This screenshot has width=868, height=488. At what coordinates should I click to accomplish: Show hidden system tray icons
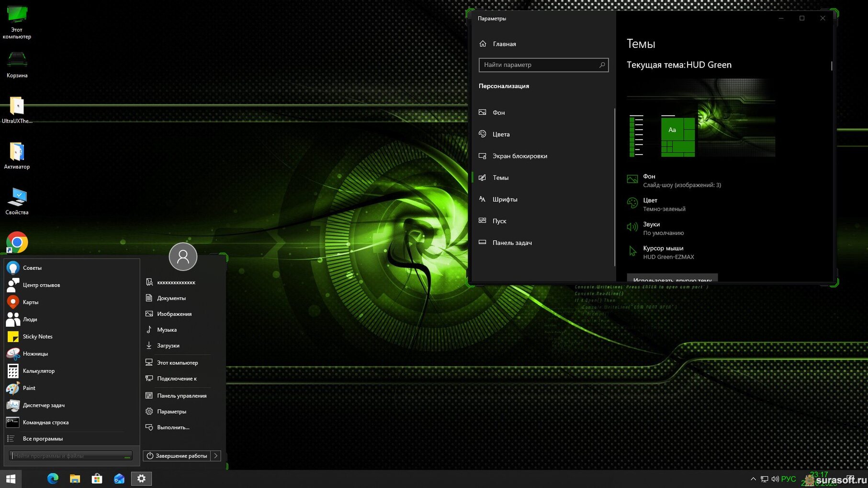[x=753, y=479]
